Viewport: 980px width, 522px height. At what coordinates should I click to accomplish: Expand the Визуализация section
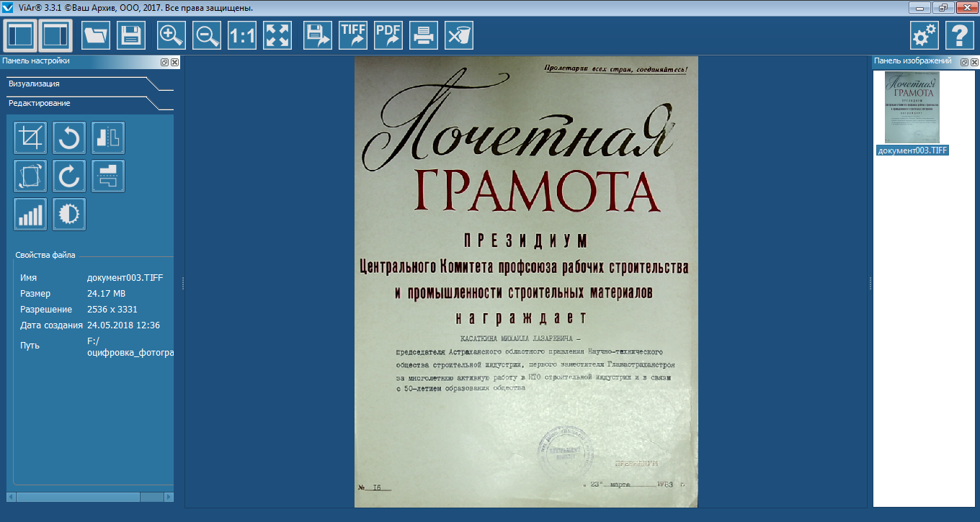[x=35, y=84]
